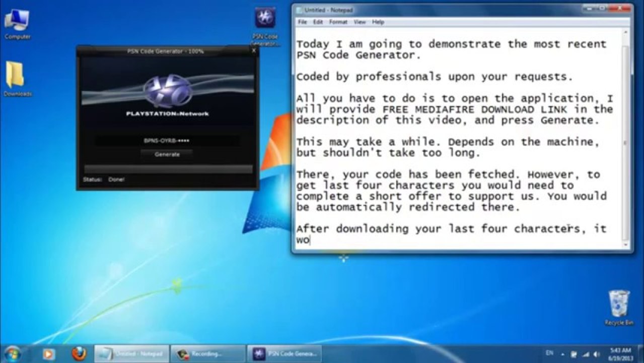Launch Windows Media Player from taskbar
Image resolution: width=644 pixels, height=363 pixels.
48,354
